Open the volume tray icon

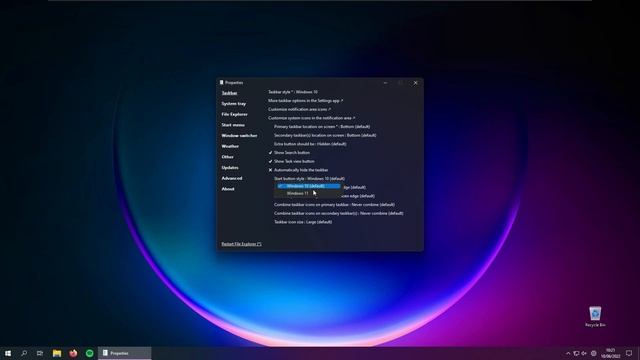(x=584, y=353)
